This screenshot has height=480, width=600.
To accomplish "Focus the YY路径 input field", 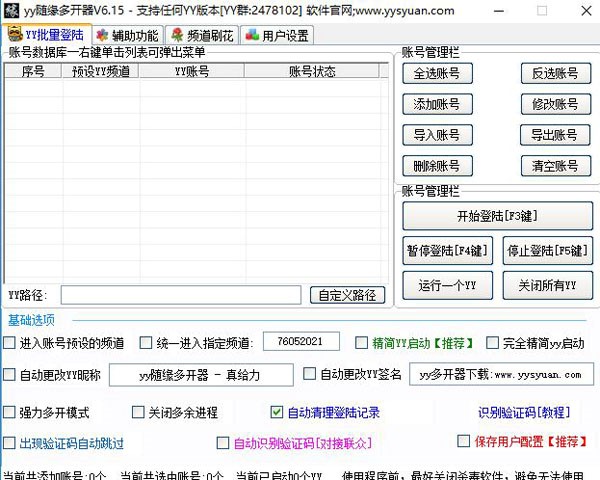I will pos(181,295).
